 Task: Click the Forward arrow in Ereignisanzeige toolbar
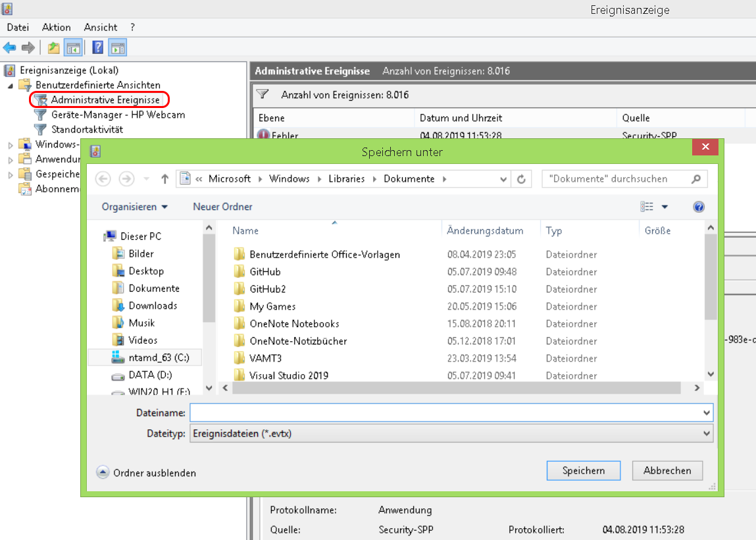pos(28,48)
